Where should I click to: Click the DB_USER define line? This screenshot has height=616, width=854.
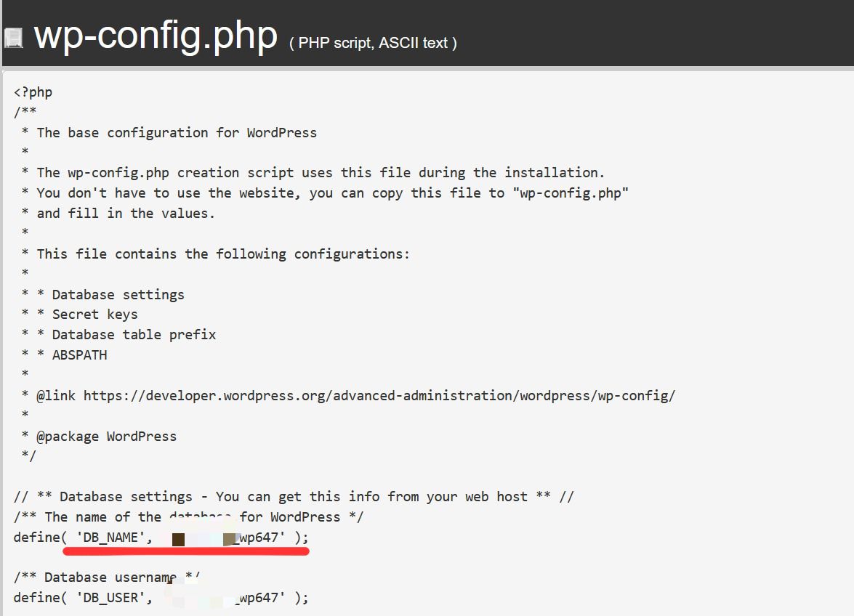coord(161,598)
